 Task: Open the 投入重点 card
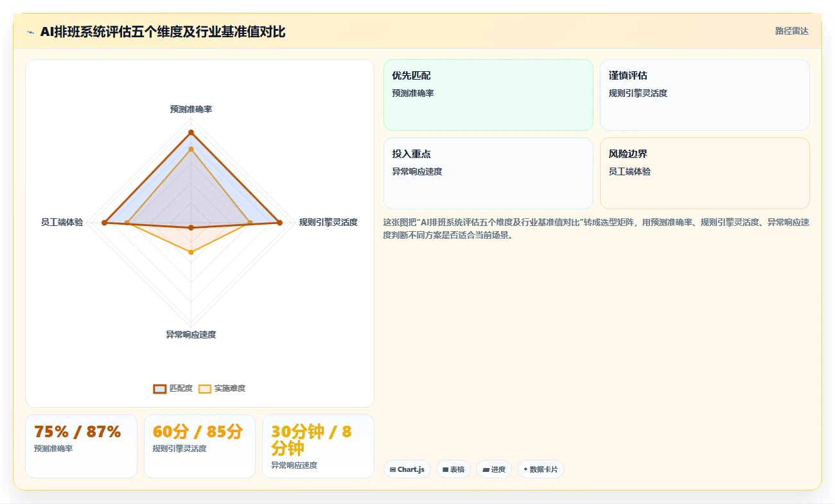click(488, 173)
